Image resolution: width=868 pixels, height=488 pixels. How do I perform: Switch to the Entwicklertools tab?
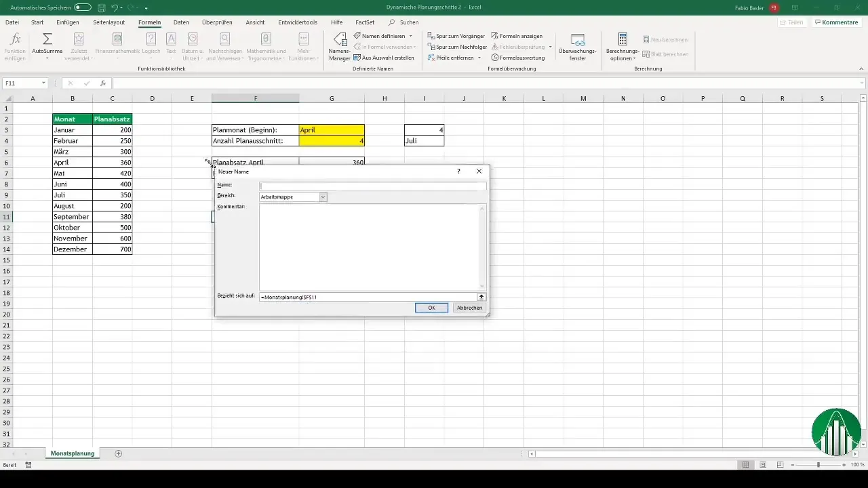pyautogui.click(x=297, y=22)
